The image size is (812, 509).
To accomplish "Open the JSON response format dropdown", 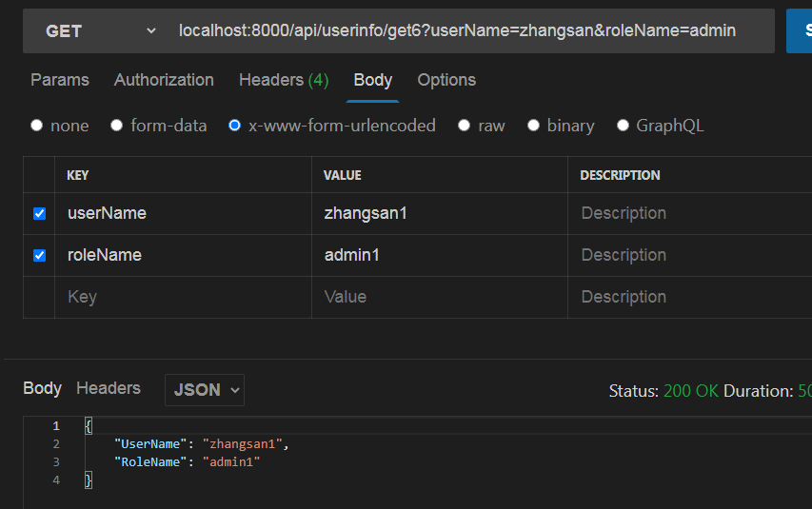I will pyautogui.click(x=205, y=390).
